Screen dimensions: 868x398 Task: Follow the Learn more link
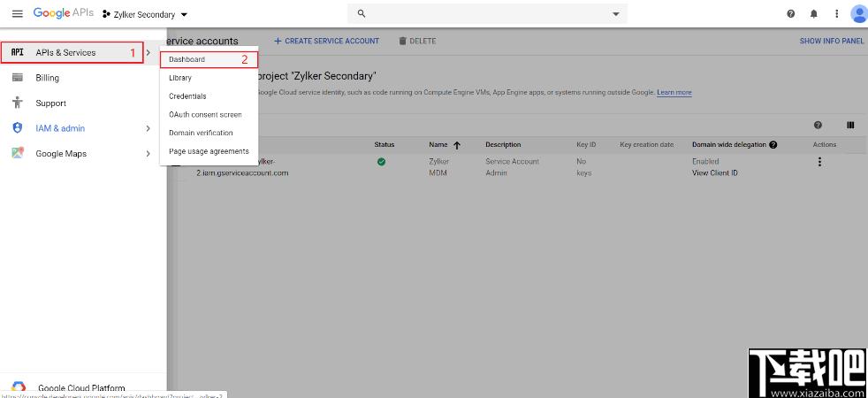(x=674, y=93)
